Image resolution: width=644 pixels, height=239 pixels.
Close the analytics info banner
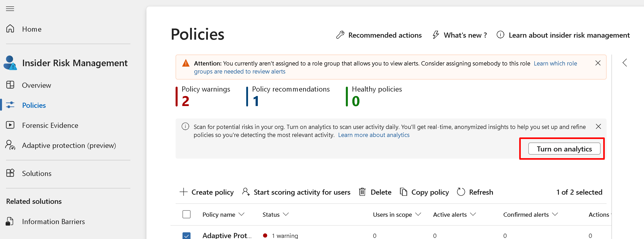(x=598, y=127)
